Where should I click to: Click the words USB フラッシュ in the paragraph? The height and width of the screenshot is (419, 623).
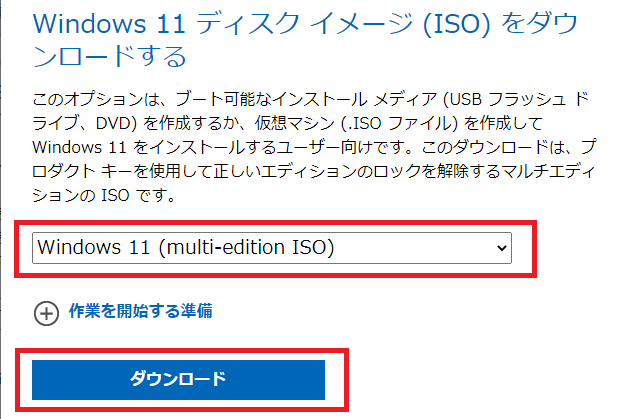(508, 99)
